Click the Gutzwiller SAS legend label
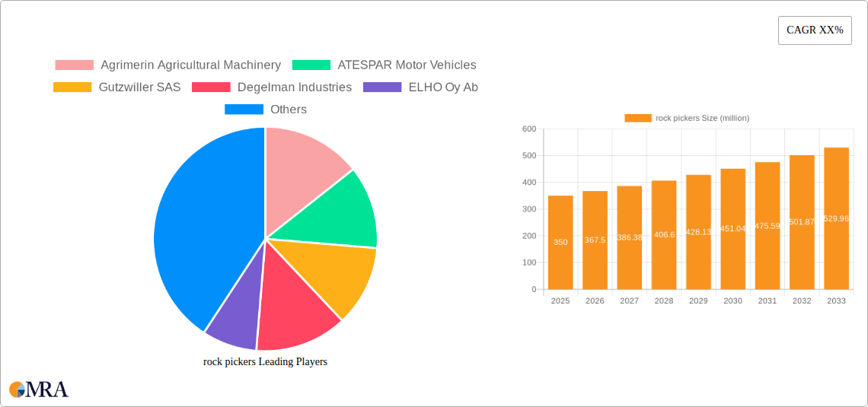 click(139, 87)
